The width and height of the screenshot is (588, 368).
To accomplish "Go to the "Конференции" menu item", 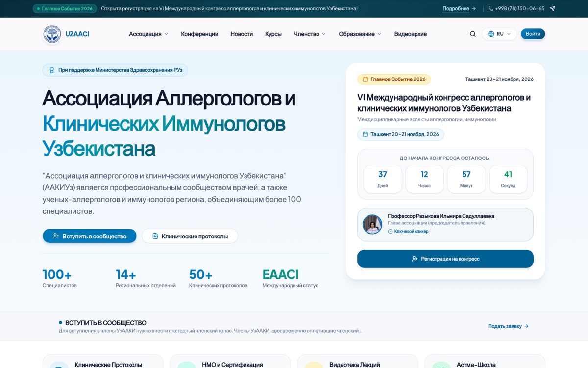I will click(x=199, y=34).
